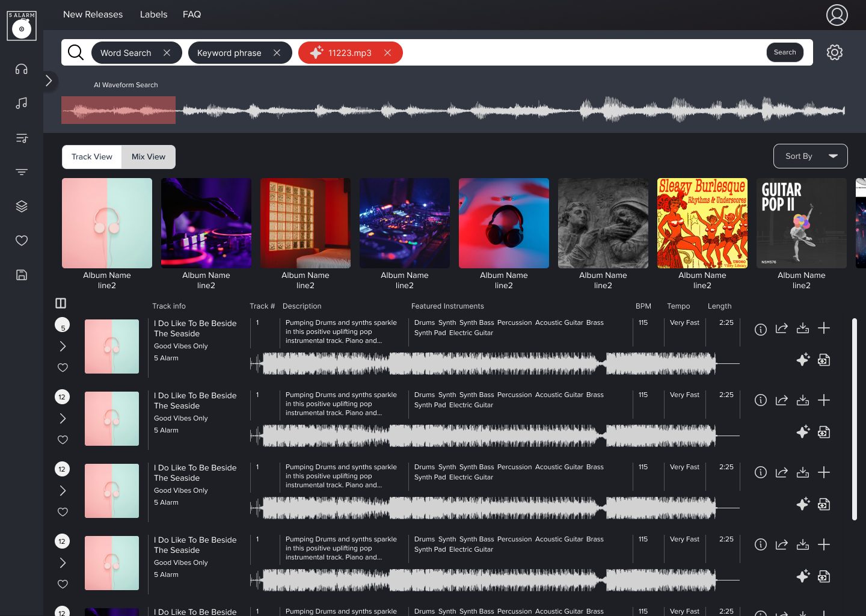Click the BPM column header
Image resolution: width=866 pixels, height=616 pixels.
coord(643,306)
